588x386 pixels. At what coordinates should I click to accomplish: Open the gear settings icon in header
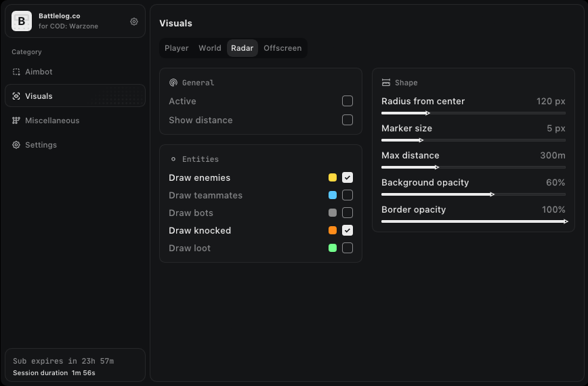coord(134,22)
